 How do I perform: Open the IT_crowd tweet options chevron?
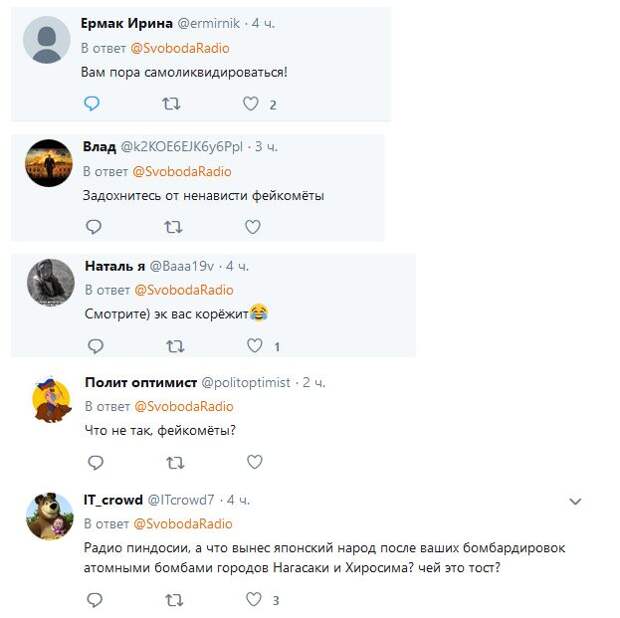coord(575,502)
